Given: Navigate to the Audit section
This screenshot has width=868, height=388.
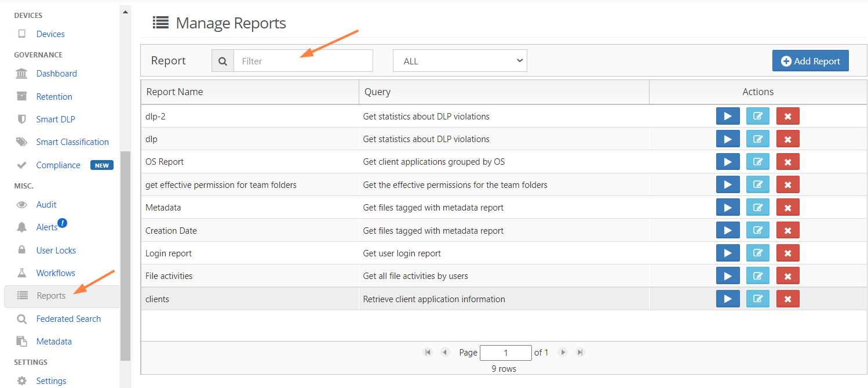Looking at the screenshot, I should coord(46,205).
